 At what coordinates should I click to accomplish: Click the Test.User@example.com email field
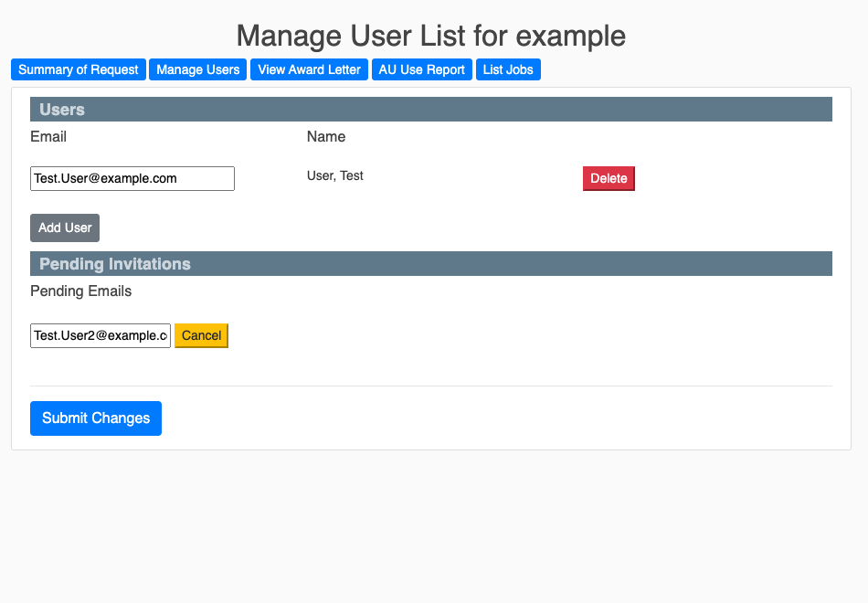[x=132, y=178]
